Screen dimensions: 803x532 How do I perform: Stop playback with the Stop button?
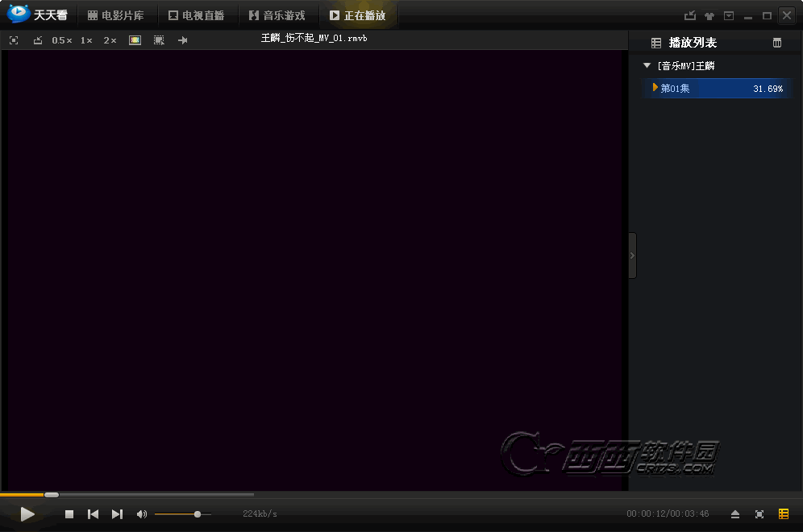(69, 514)
